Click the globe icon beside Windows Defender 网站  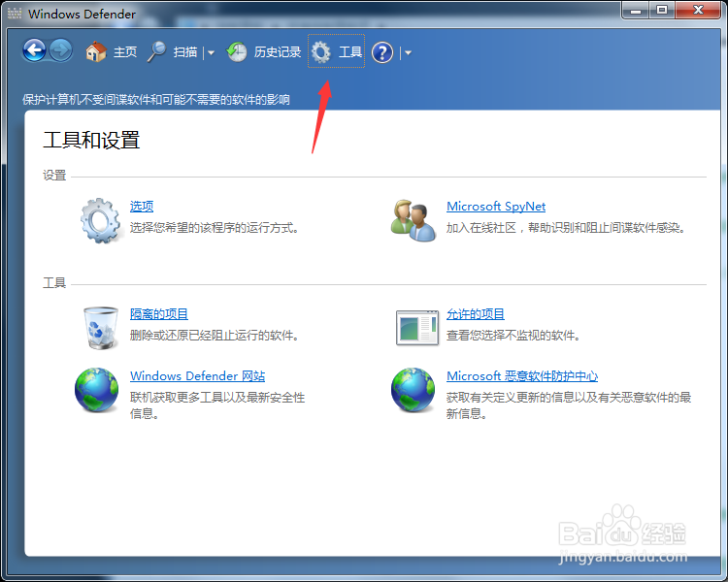tap(96, 390)
